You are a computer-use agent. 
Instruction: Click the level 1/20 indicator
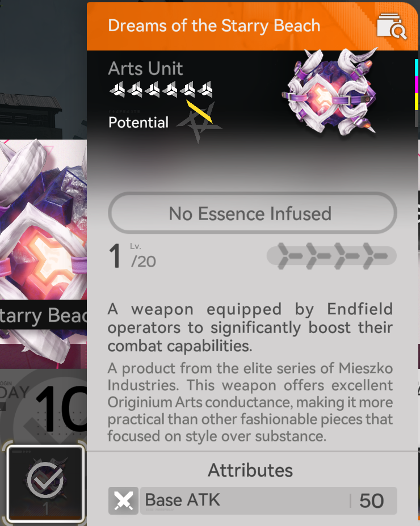pyautogui.click(x=132, y=256)
